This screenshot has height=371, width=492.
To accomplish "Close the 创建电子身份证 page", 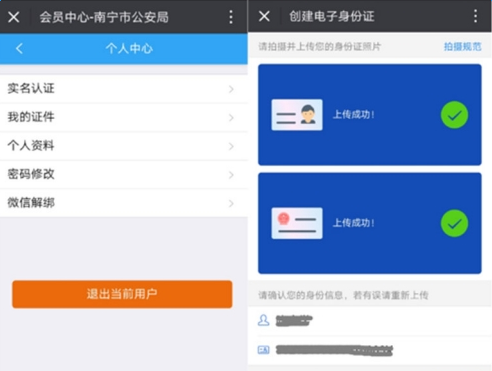I will pyautogui.click(x=264, y=16).
